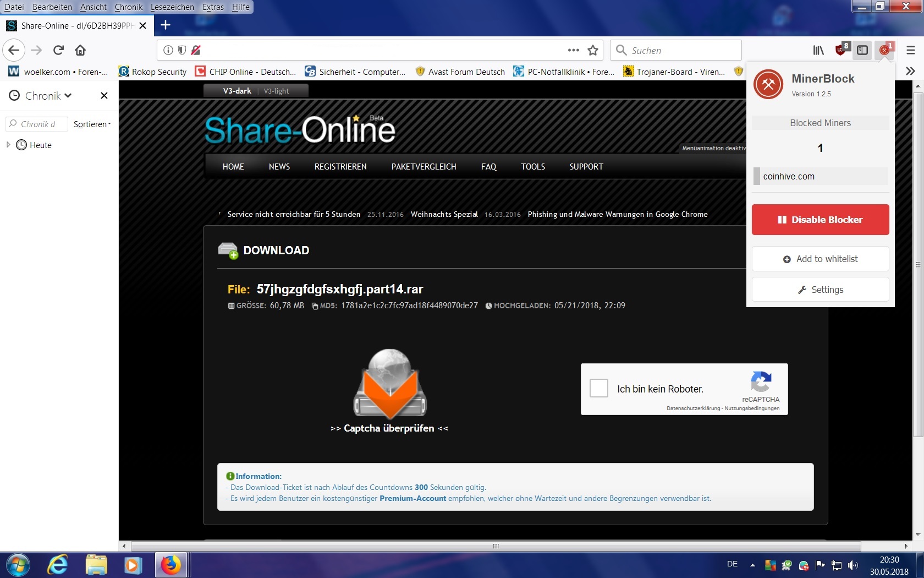
Task: Launch Windows Media Player from the taskbar
Action: point(133,565)
